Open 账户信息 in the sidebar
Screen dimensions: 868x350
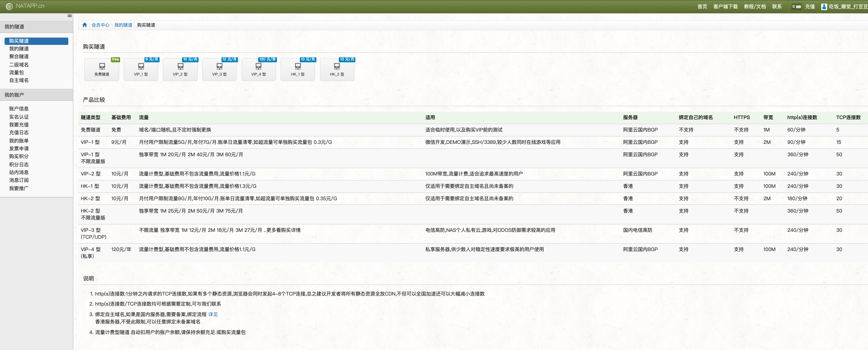click(19, 109)
